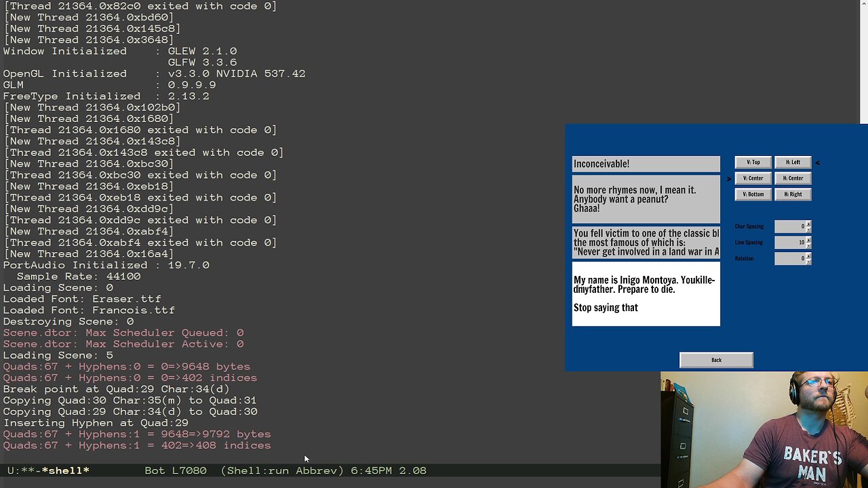Click 'Scene.dtor: Max Scheduler Active: 0' line
This screenshot has height=488, width=868.
point(123,344)
